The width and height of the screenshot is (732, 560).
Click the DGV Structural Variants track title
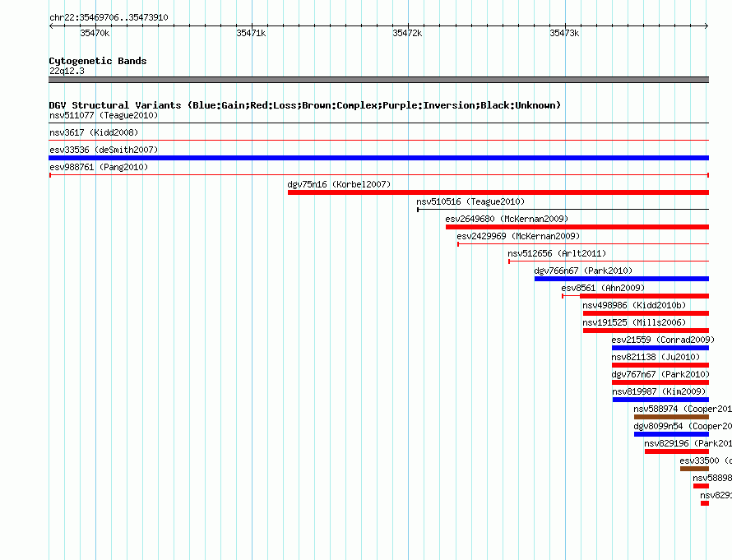(x=305, y=105)
